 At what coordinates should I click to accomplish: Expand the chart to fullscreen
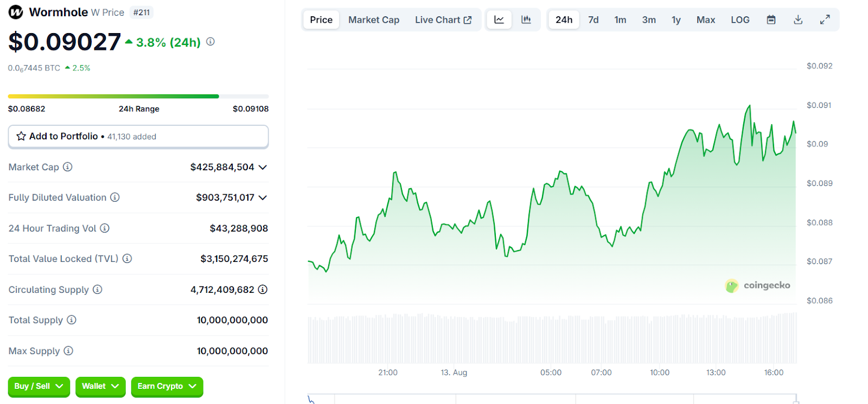825,20
